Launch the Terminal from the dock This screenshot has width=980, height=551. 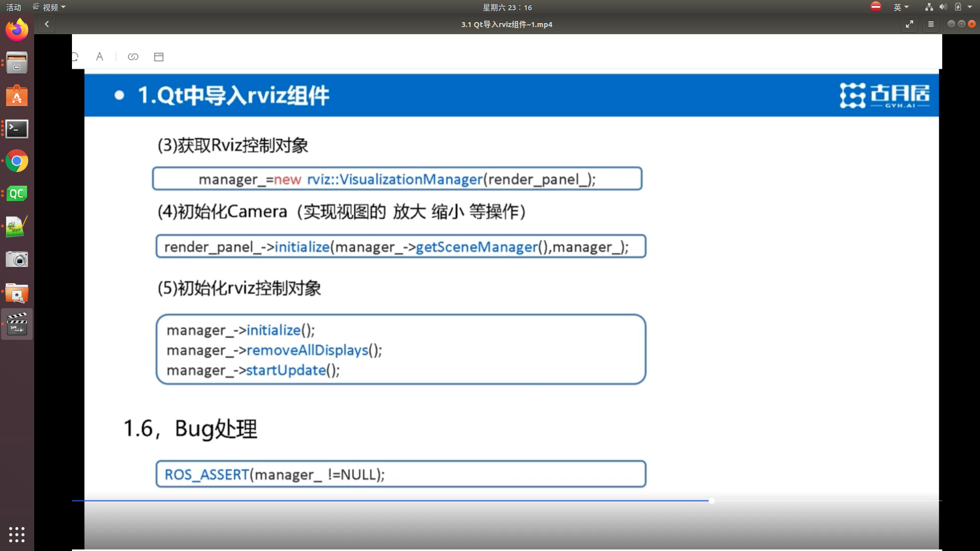pos(17,129)
